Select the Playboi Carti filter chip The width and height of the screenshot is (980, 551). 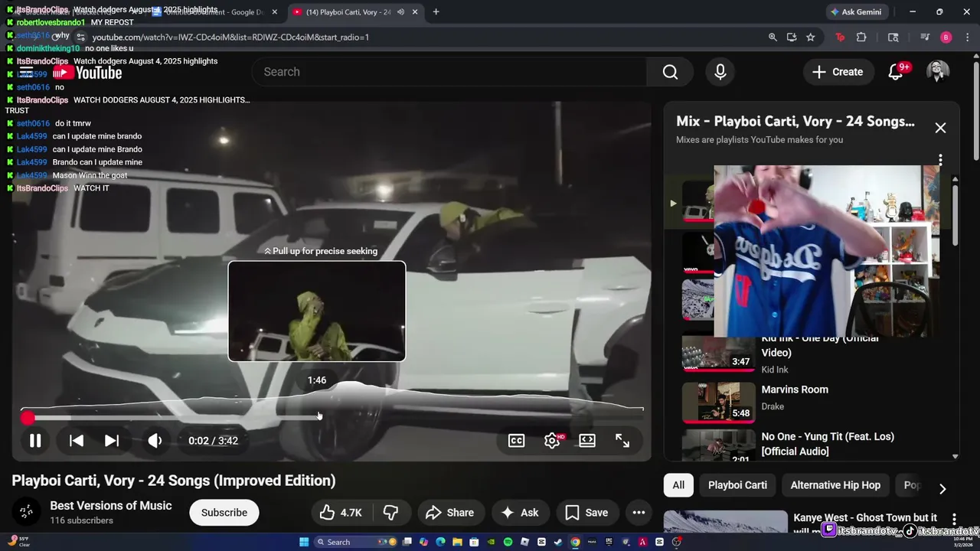coord(737,485)
